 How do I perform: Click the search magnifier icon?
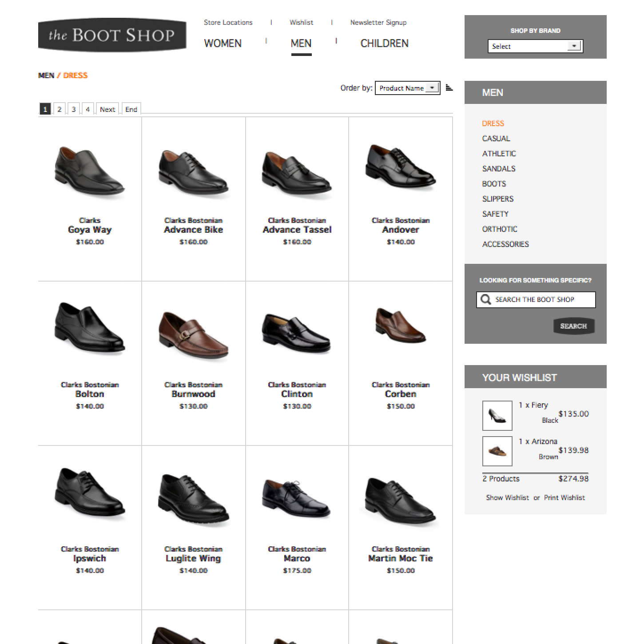coord(486,300)
